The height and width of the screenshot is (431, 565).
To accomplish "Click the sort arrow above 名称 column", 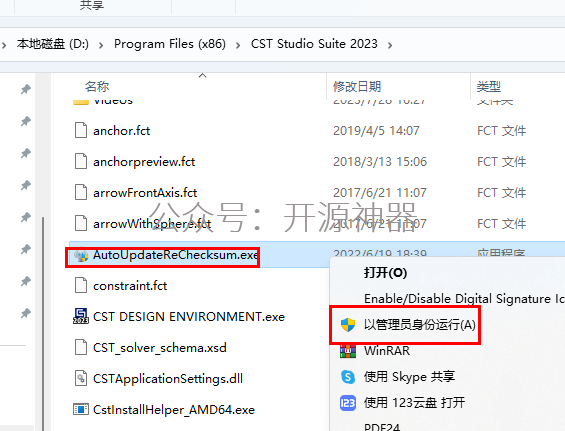I will point(203,75).
